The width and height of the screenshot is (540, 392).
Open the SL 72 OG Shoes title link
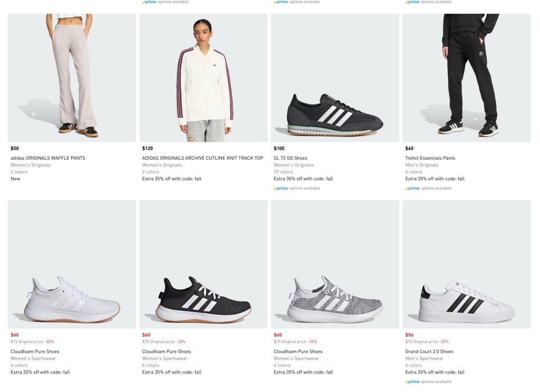point(291,158)
